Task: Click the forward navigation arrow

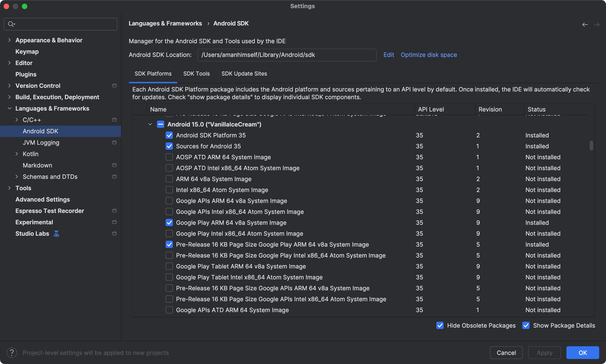Action: click(x=597, y=24)
